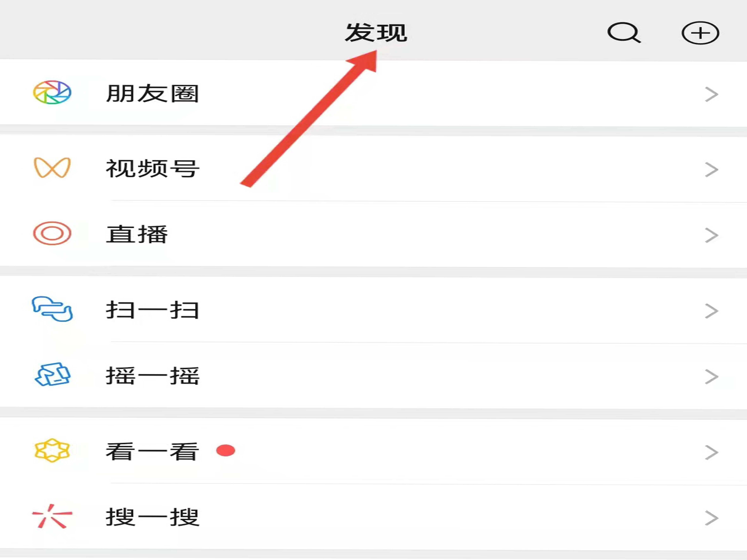Image resolution: width=747 pixels, height=560 pixels.
Task: Tap the 发现 page title
Action: click(x=376, y=33)
